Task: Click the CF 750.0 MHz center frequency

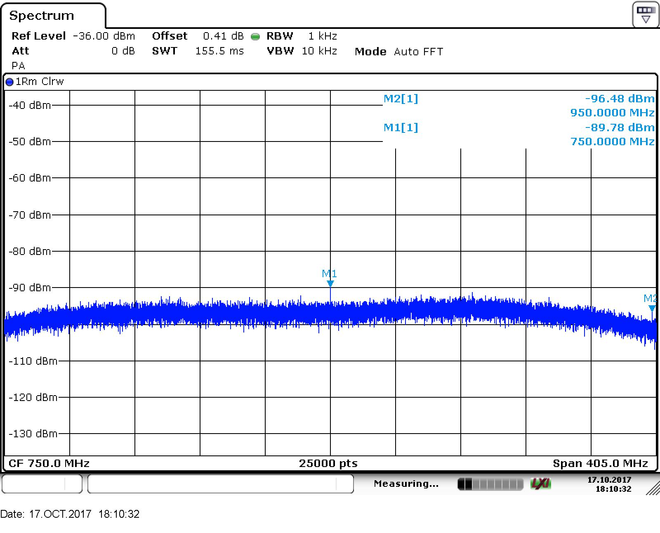Action: click(49, 464)
